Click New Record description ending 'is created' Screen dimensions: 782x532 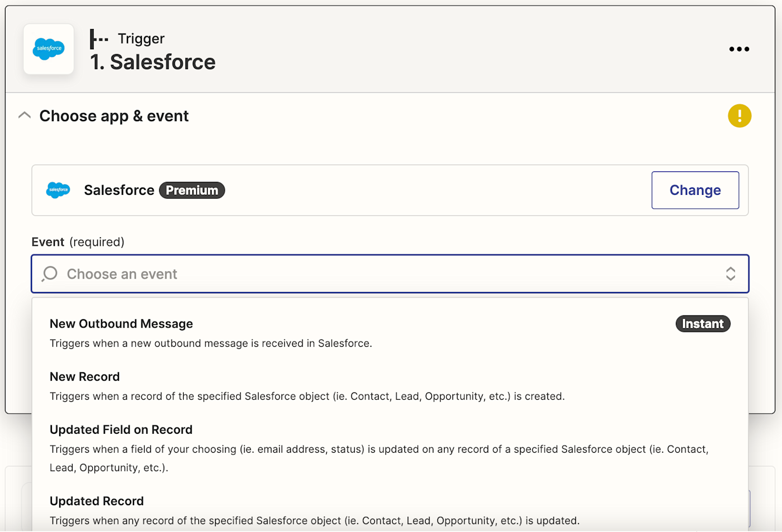pyautogui.click(x=307, y=396)
